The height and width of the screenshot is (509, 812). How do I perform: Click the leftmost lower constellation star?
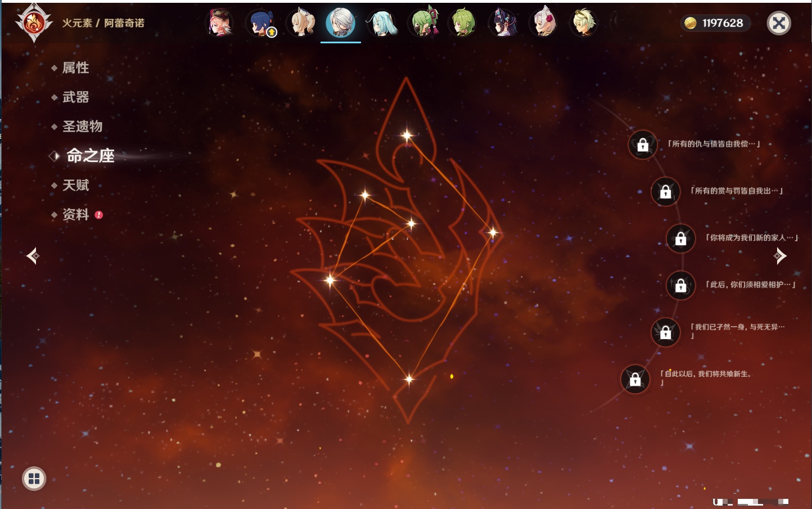click(330, 280)
